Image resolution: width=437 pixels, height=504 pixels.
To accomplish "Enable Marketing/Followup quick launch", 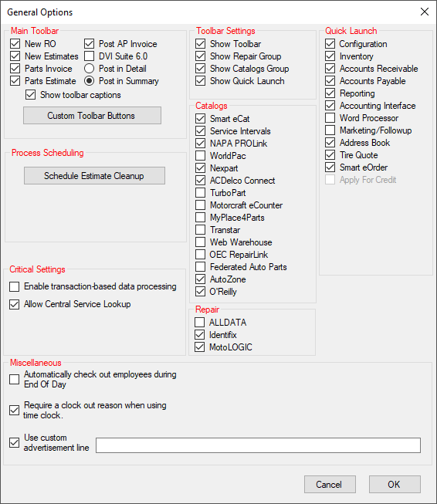I will 330,130.
